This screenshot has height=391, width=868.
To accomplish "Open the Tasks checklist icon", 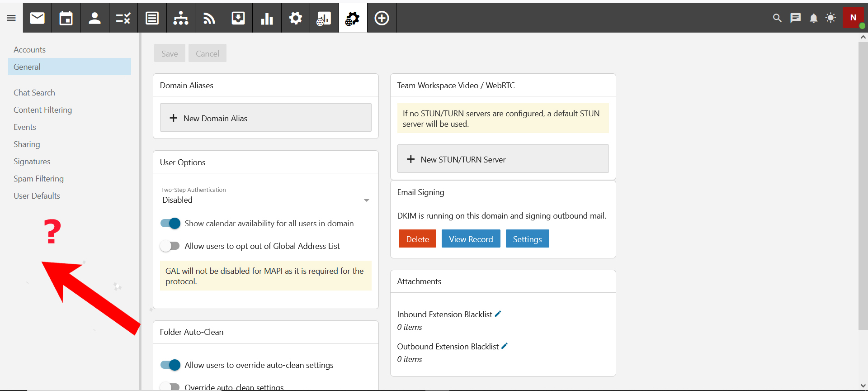I will [x=123, y=18].
